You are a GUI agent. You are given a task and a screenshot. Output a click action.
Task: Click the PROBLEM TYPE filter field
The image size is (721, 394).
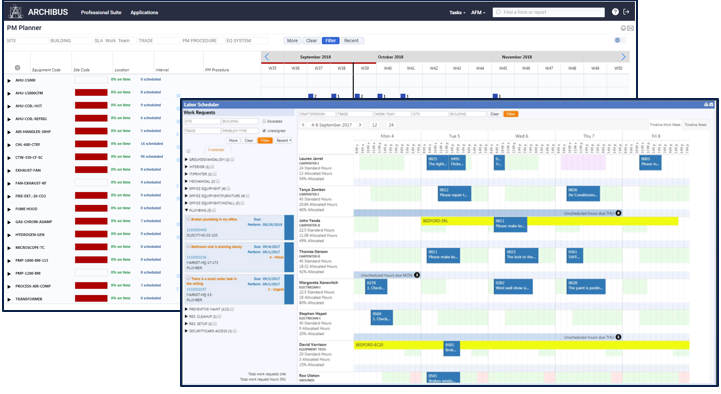(240, 131)
